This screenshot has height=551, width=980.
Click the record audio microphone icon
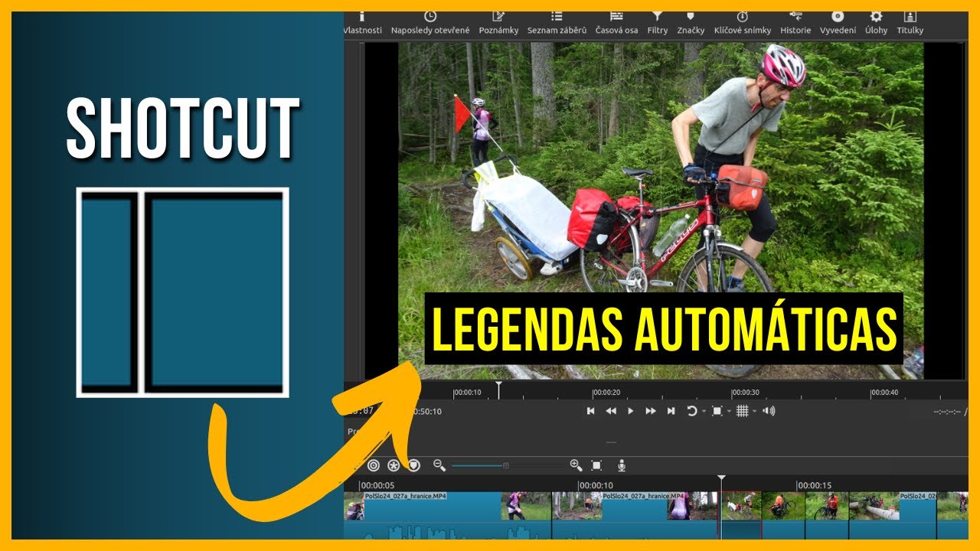click(622, 465)
